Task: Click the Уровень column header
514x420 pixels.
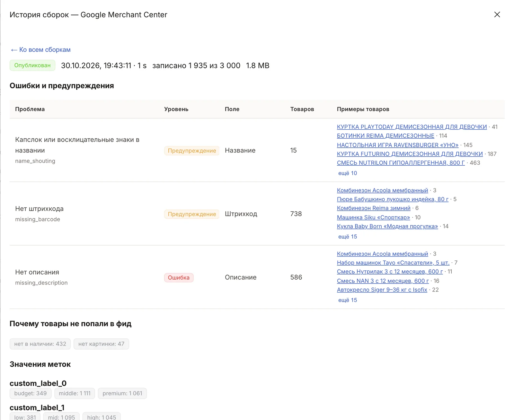Action: pyautogui.click(x=176, y=109)
